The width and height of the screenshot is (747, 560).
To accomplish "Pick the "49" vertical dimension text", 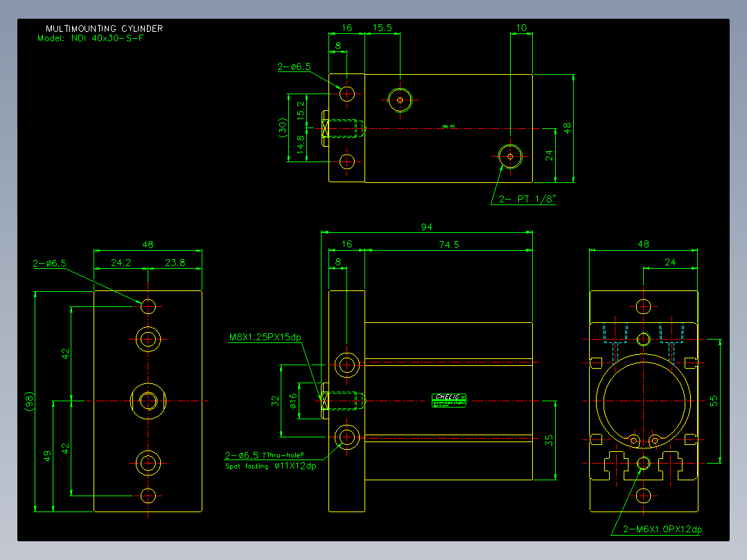I will [x=47, y=457].
